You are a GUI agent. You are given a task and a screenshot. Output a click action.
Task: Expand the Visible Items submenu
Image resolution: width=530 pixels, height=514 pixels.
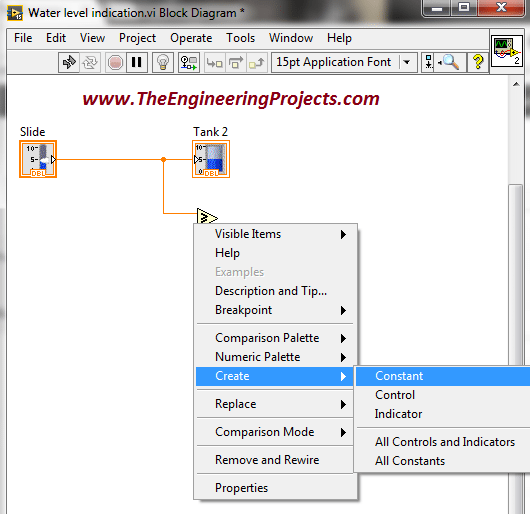pyautogui.click(x=275, y=234)
